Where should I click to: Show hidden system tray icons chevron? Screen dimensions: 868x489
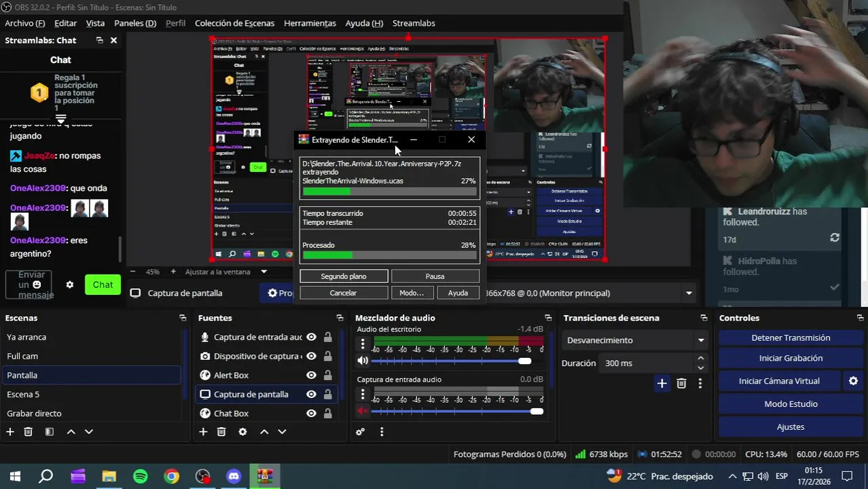point(731,476)
